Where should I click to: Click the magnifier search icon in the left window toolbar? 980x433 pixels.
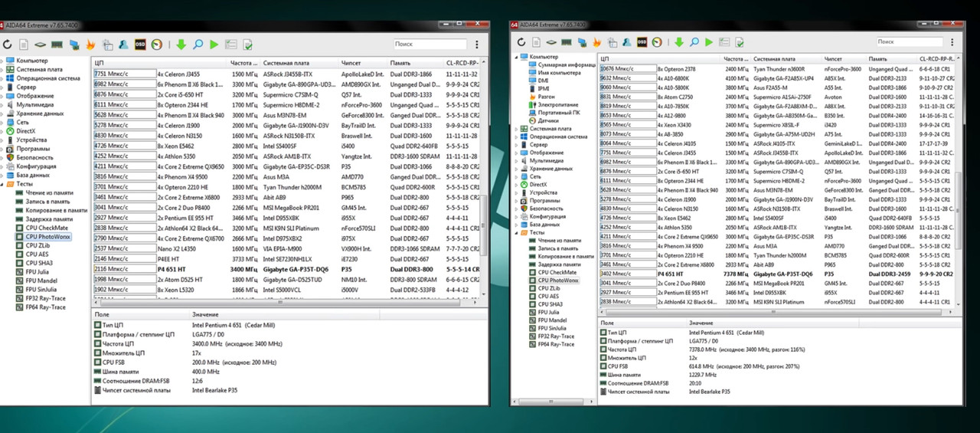(x=198, y=44)
